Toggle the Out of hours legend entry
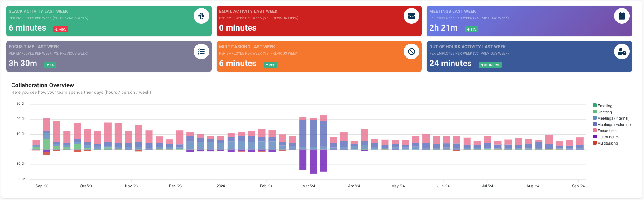 (x=608, y=137)
